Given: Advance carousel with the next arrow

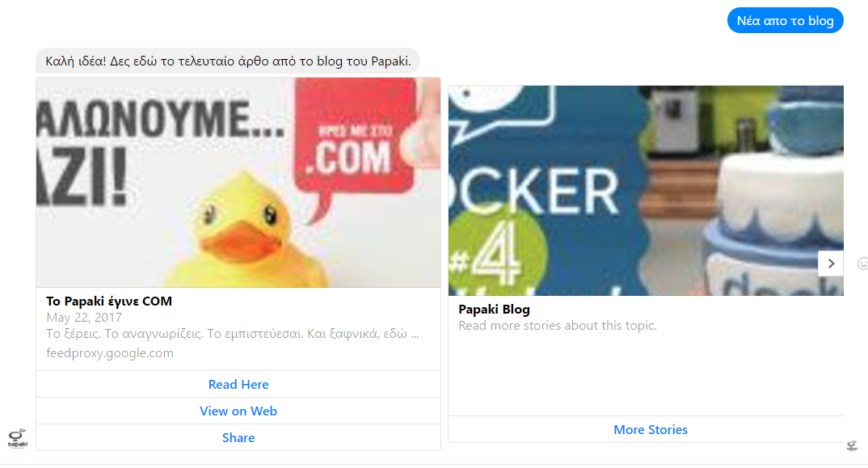Looking at the screenshot, I should pyautogui.click(x=831, y=264).
